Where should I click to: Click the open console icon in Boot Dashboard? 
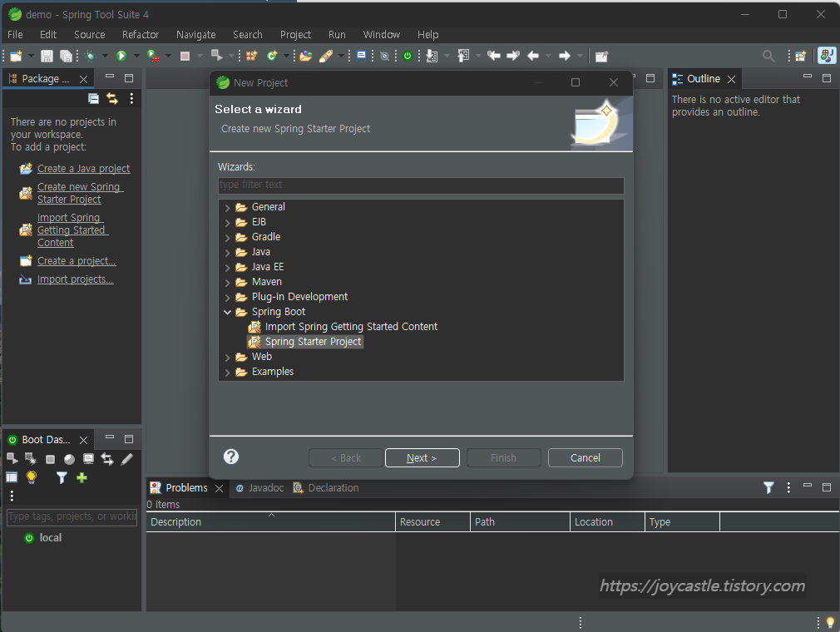[88, 459]
